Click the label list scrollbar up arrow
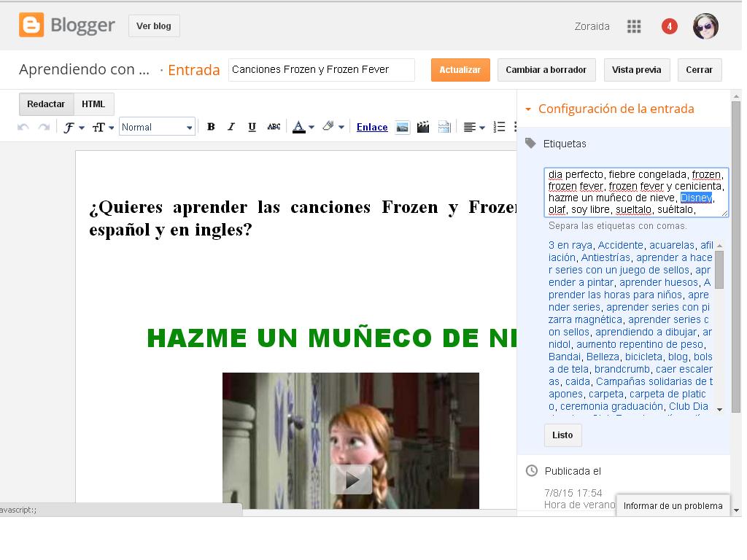The width and height of the screenshot is (747, 560). click(719, 245)
